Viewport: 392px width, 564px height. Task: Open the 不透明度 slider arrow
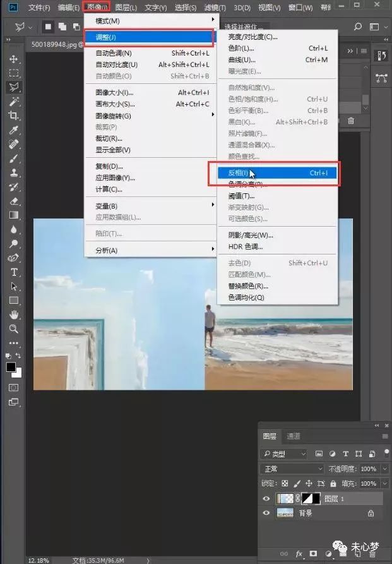385,469
